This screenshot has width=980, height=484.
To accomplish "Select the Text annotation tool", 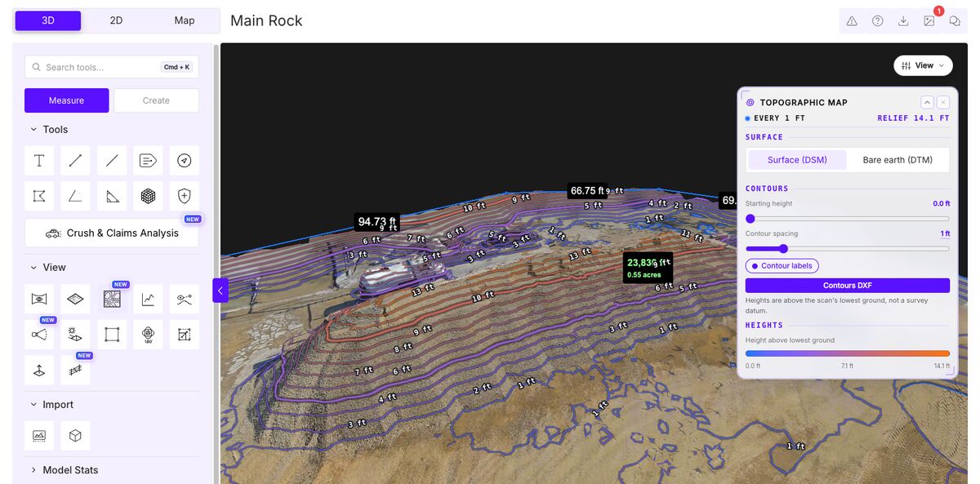I will [x=39, y=161].
